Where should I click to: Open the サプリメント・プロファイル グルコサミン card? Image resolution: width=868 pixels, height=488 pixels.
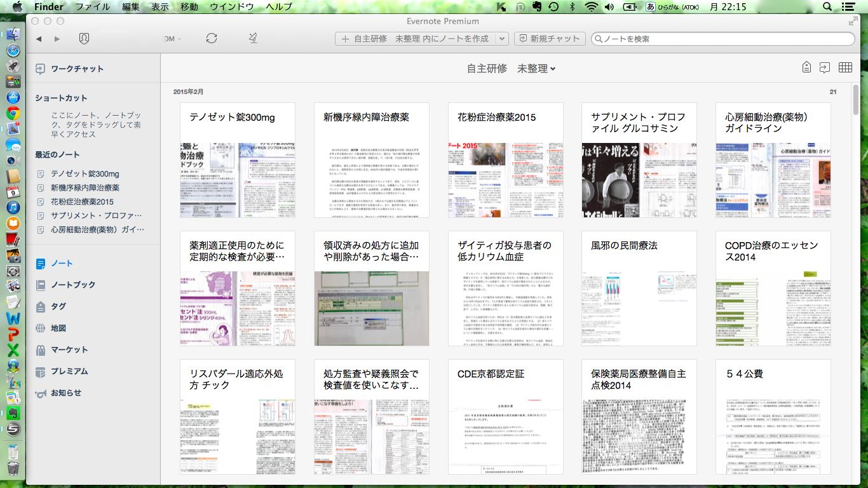pos(639,160)
